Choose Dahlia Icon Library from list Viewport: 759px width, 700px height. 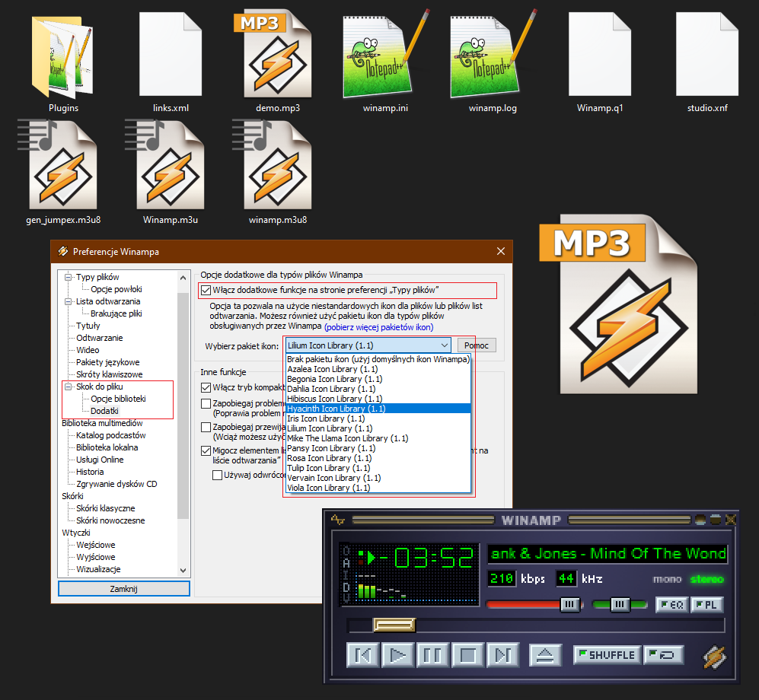(x=378, y=389)
